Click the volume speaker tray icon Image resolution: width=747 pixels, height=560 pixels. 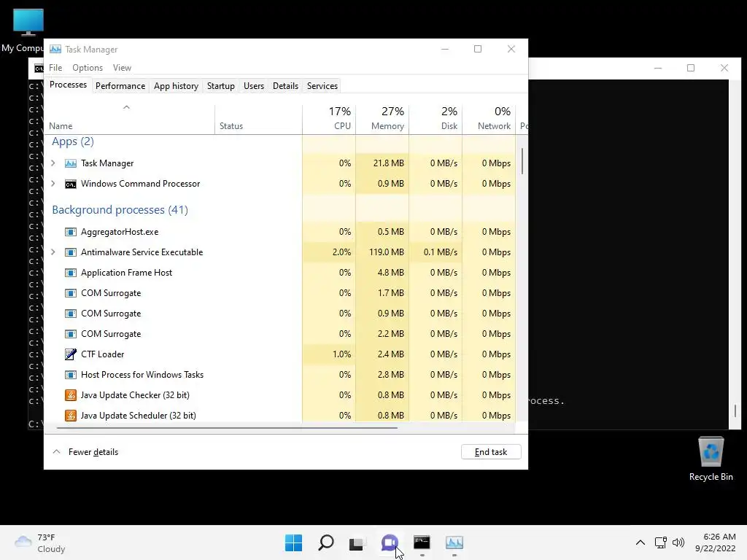(x=678, y=542)
